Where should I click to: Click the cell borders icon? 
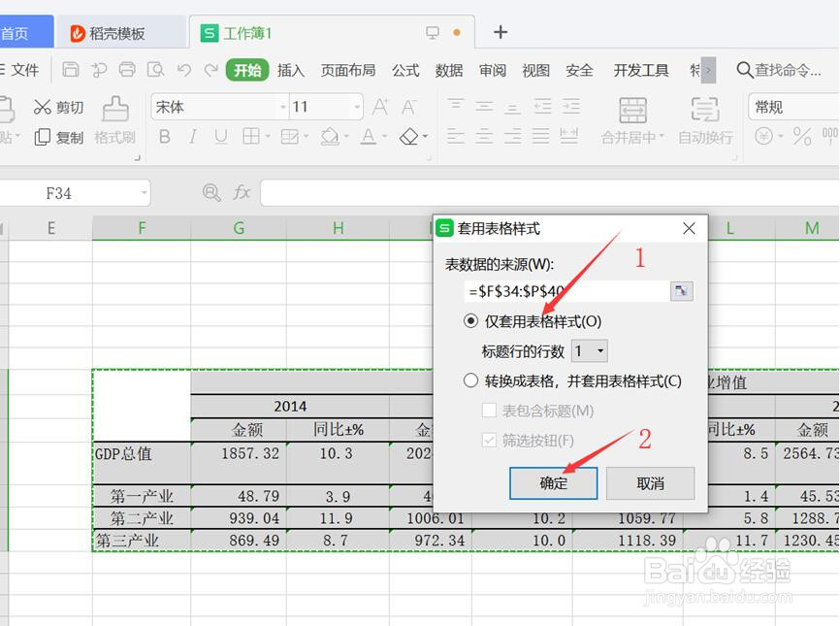[250, 137]
